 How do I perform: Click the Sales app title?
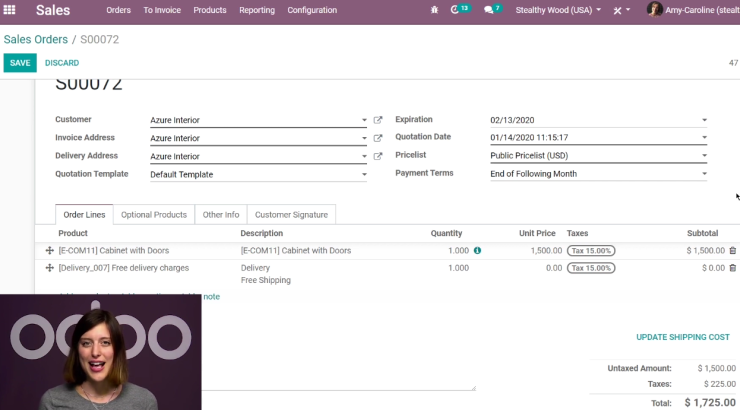53,10
